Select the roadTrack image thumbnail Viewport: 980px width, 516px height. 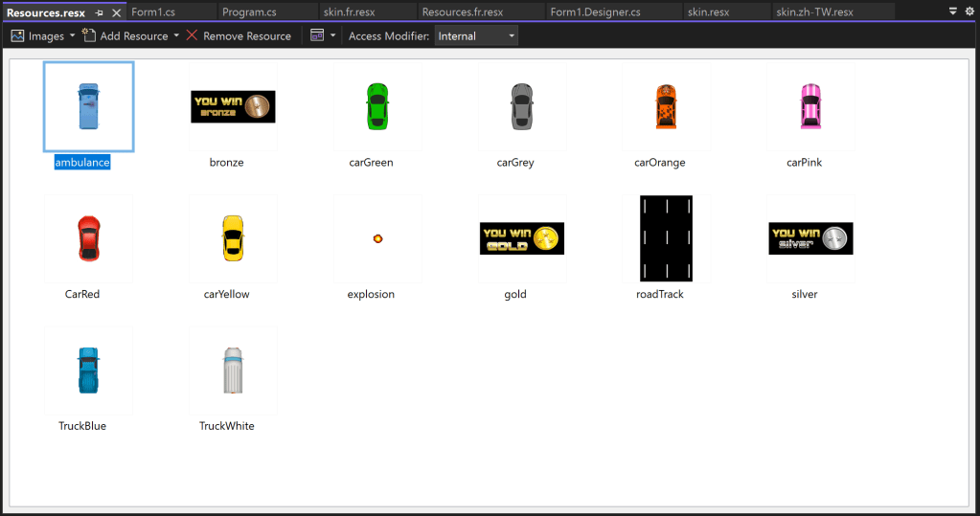coord(666,238)
